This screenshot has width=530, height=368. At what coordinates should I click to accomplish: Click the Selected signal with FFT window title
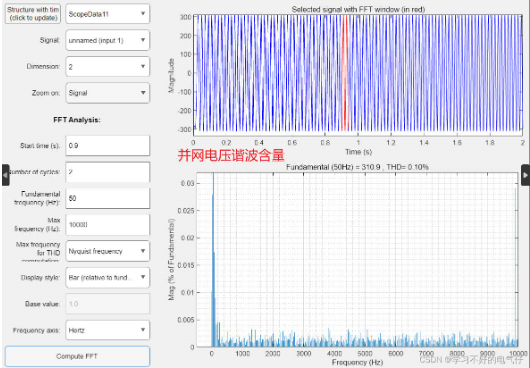(x=358, y=9)
